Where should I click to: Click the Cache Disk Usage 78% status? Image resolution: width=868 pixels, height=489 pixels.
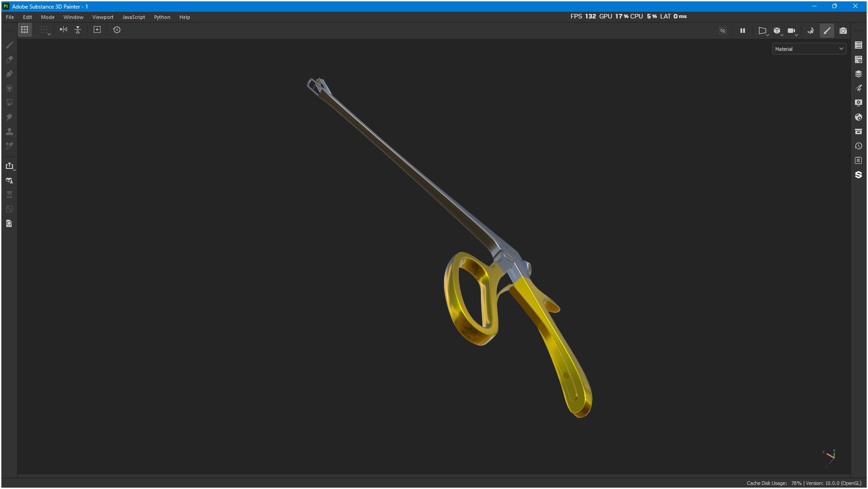pyautogui.click(x=774, y=483)
